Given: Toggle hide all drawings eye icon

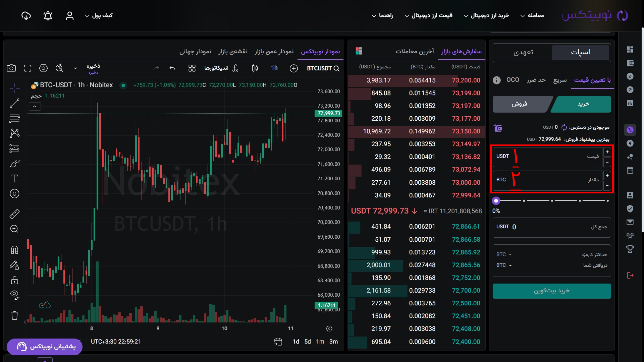Looking at the screenshot, I should [x=14, y=295].
